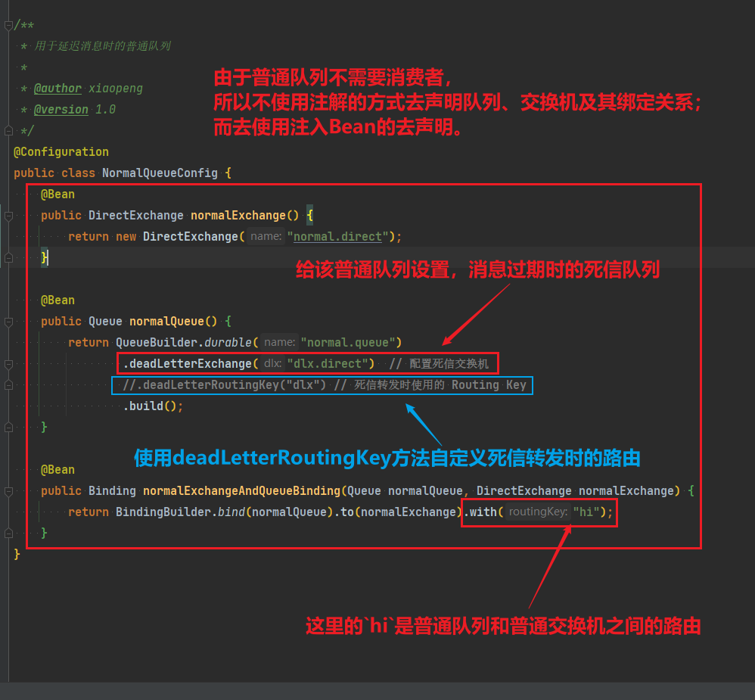The image size is (755, 700).
Task: Click the deadLetterExchange method call
Action: 185,363
